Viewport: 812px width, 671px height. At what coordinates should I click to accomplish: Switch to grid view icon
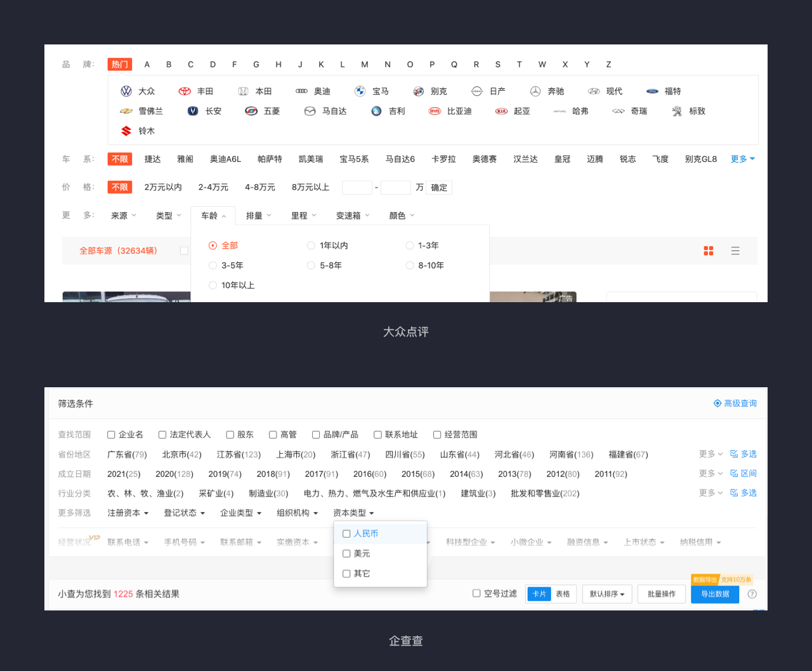(709, 251)
